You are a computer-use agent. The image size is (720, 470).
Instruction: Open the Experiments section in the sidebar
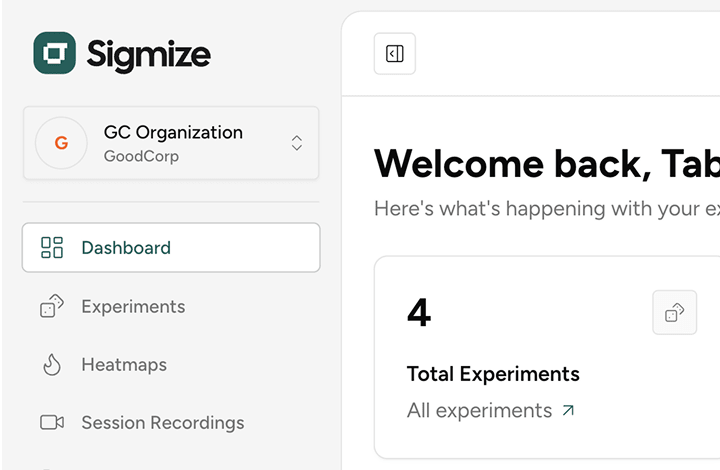click(171, 306)
